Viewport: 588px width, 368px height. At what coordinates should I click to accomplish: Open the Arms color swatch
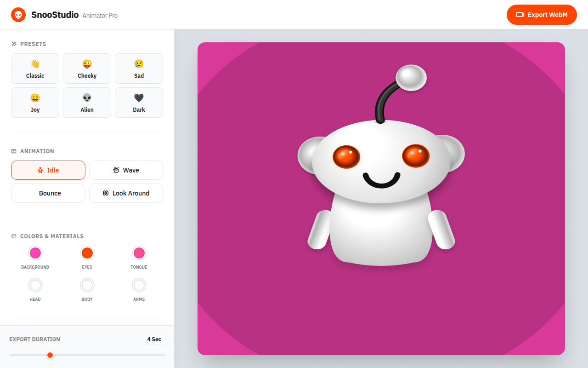(139, 285)
